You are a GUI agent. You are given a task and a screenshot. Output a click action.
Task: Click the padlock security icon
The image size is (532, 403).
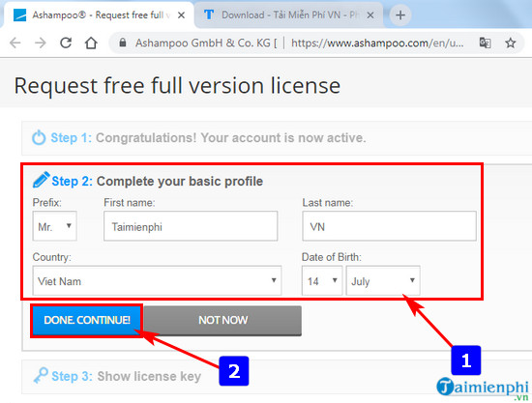[123, 43]
